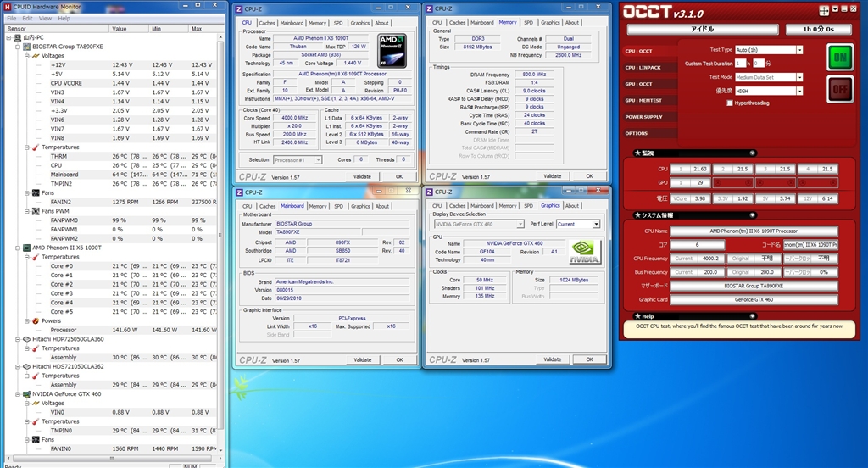Click the Fans PWM fan icon
Image resolution: width=868 pixels, height=468 pixels.
pyautogui.click(x=36, y=211)
